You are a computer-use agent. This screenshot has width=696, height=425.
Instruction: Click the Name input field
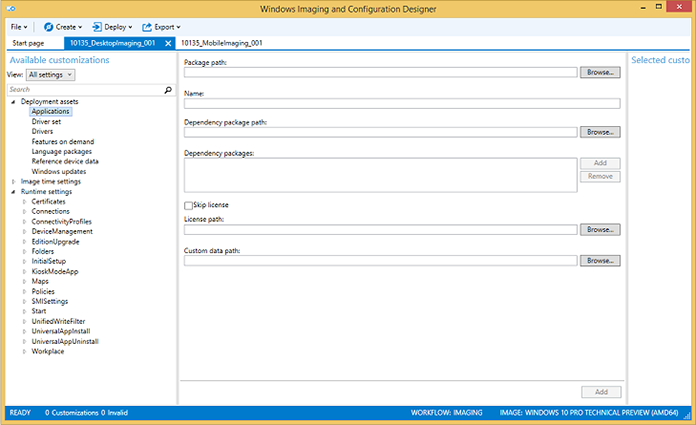tap(402, 103)
